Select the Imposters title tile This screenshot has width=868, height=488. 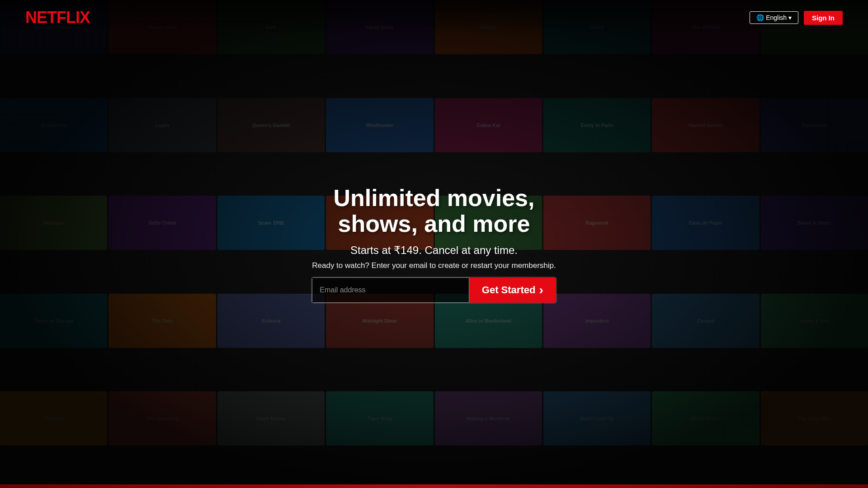[597, 321]
